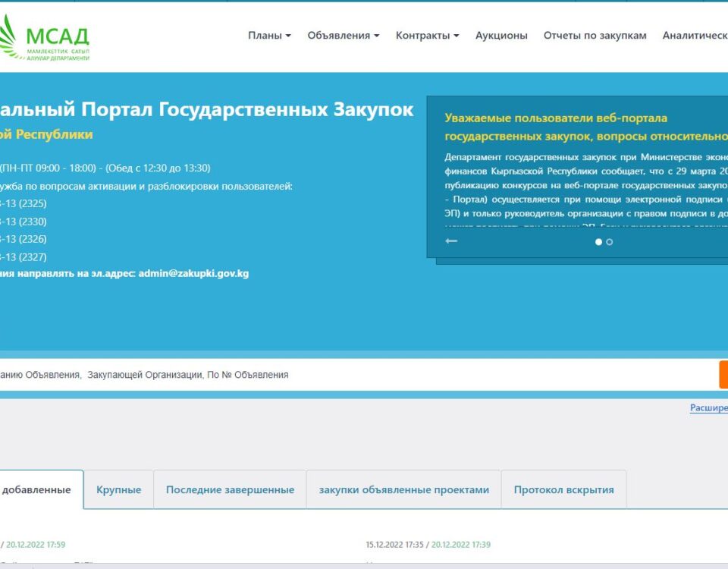Click the partially visible Аналитическ… menu item
This screenshot has height=569, width=728.
[x=695, y=36]
